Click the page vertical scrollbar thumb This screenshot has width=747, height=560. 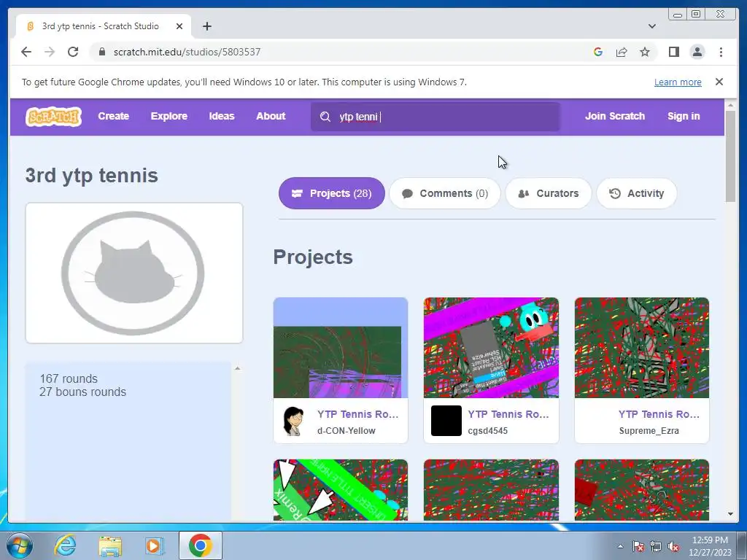731,156
